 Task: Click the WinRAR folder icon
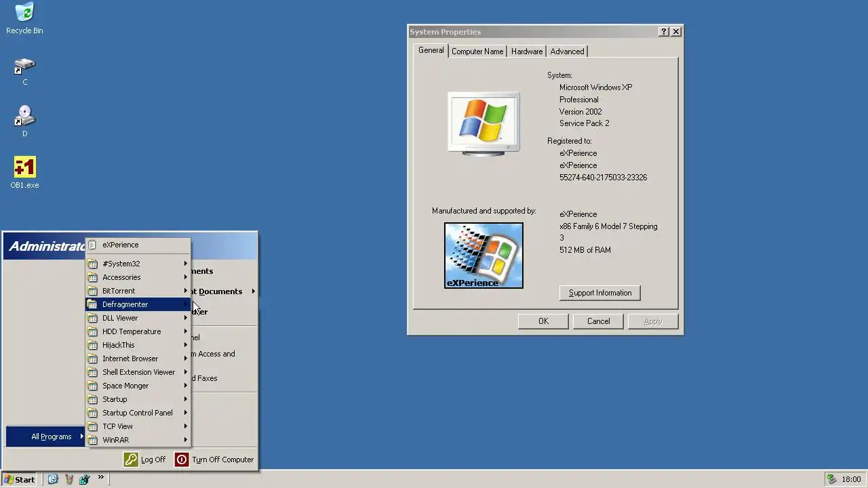tap(93, 440)
